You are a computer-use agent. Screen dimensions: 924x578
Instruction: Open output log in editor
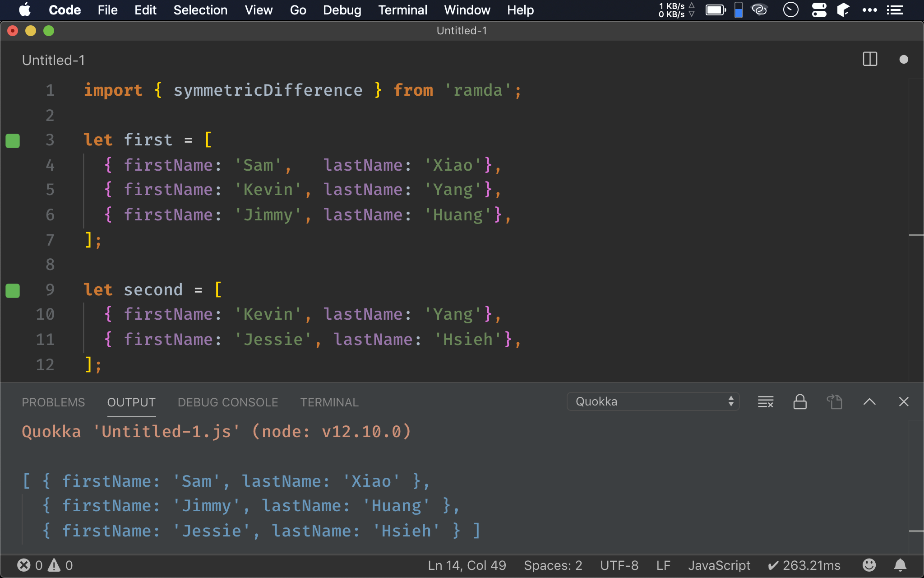[834, 401]
